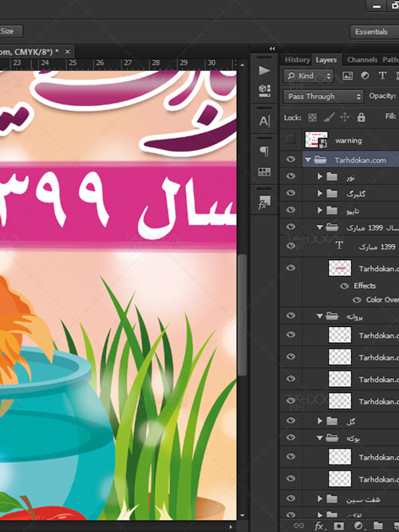399x532 pixels.
Task: Toggle Color Overlay effect eye
Action: 357,300
